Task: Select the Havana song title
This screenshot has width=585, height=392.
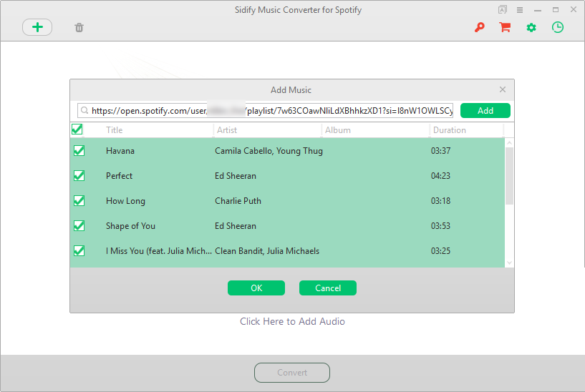Action: [x=120, y=151]
